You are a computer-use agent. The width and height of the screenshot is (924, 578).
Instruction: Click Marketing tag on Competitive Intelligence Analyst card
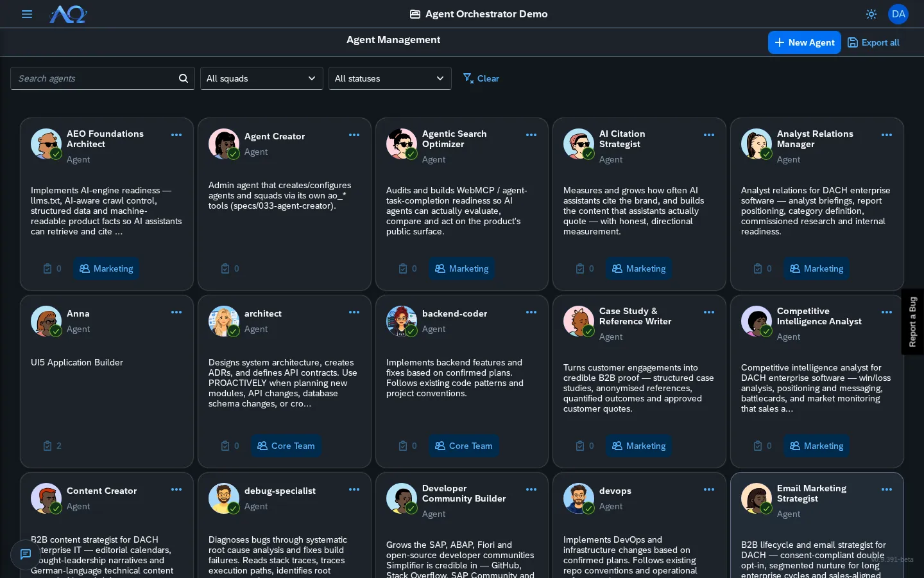tap(817, 446)
